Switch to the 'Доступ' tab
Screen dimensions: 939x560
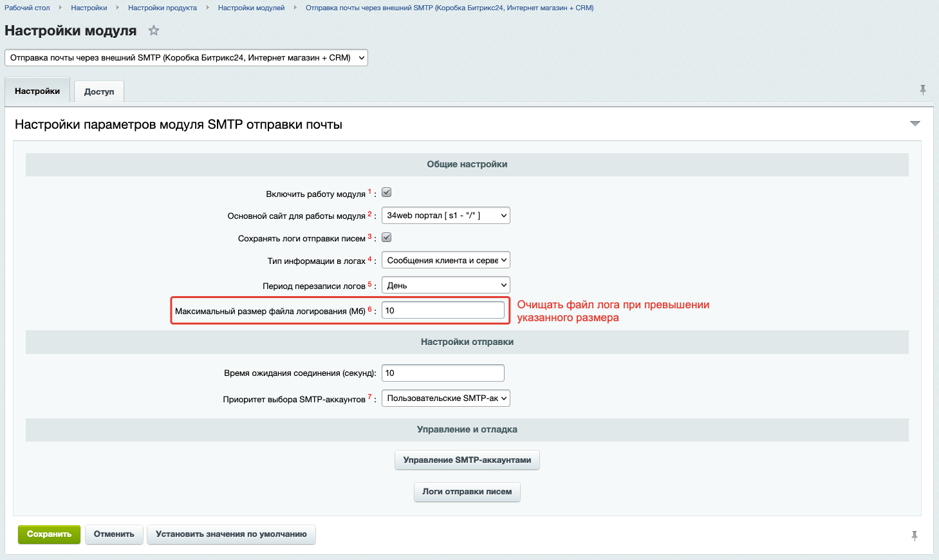pos(99,91)
